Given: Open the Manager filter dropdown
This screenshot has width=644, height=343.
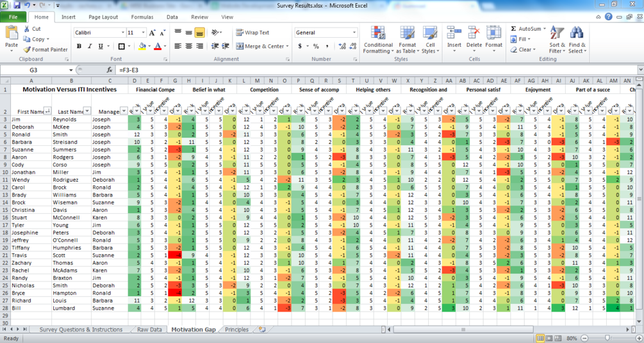Looking at the screenshot, I should coord(124,111).
